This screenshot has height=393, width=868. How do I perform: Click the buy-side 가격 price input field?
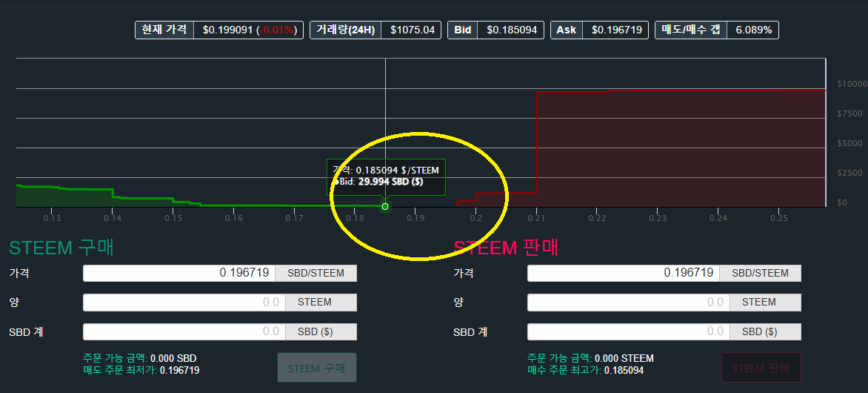[179, 273]
